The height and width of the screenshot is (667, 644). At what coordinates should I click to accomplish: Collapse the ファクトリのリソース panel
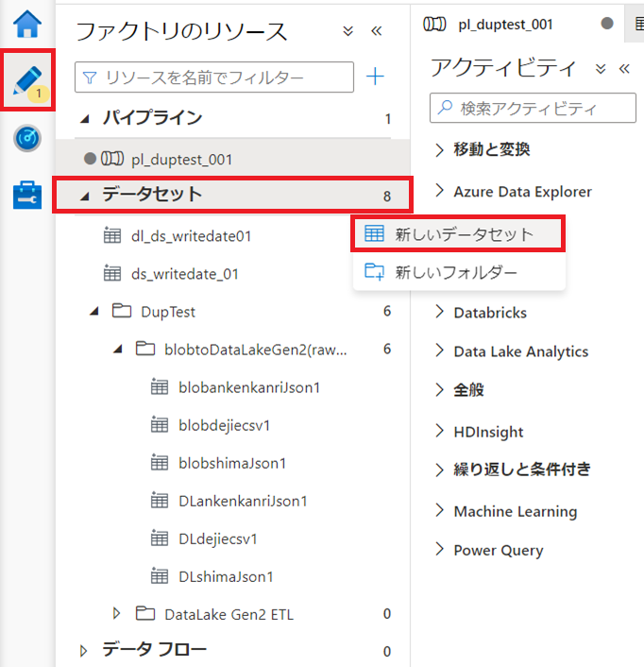(x=376, y=31)
